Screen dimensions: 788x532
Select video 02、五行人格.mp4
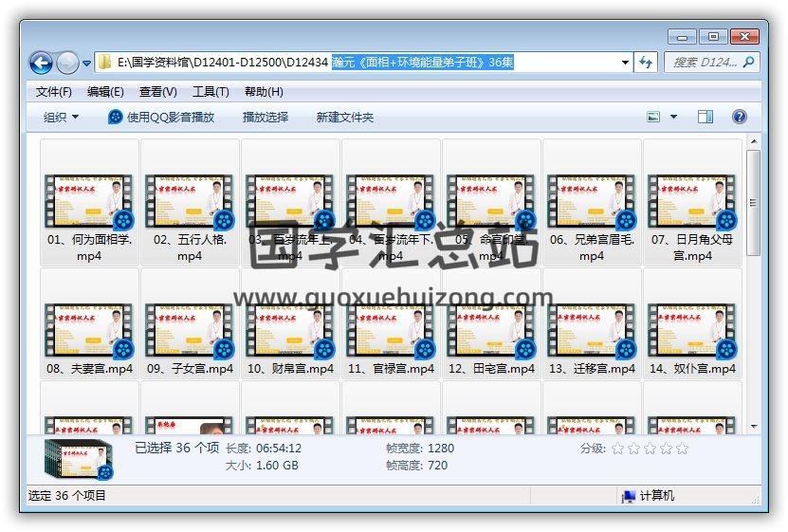[x=190, y=203]
